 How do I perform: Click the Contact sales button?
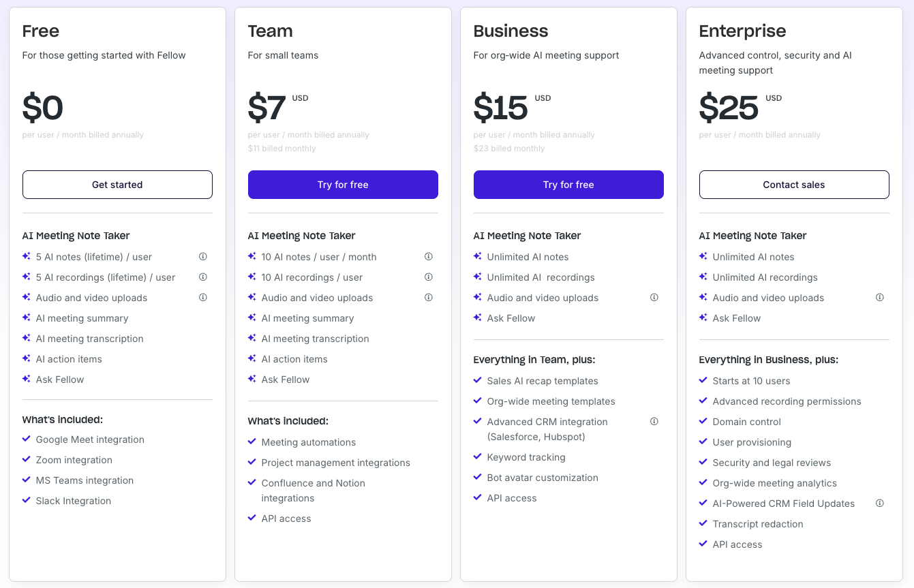click(x=793, y=185)
